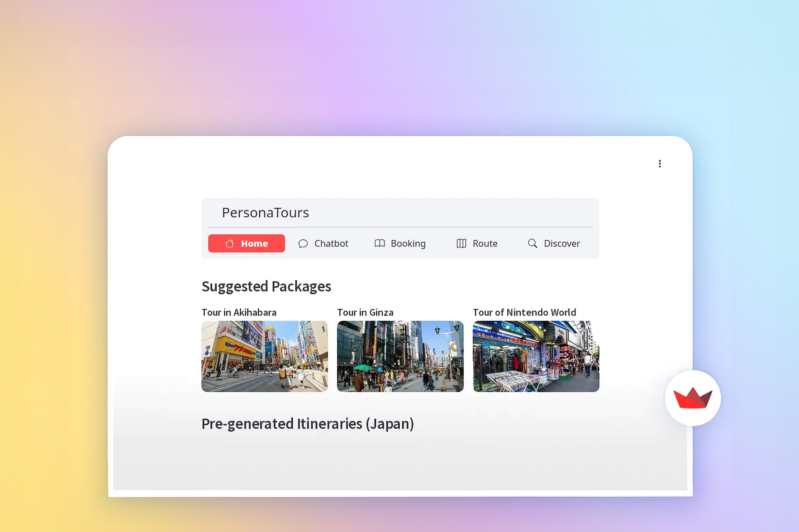Click the magnifying glass Discover icon
This screenshot has height=532, width=799.
pyautogui.click(x=532, y=243)
